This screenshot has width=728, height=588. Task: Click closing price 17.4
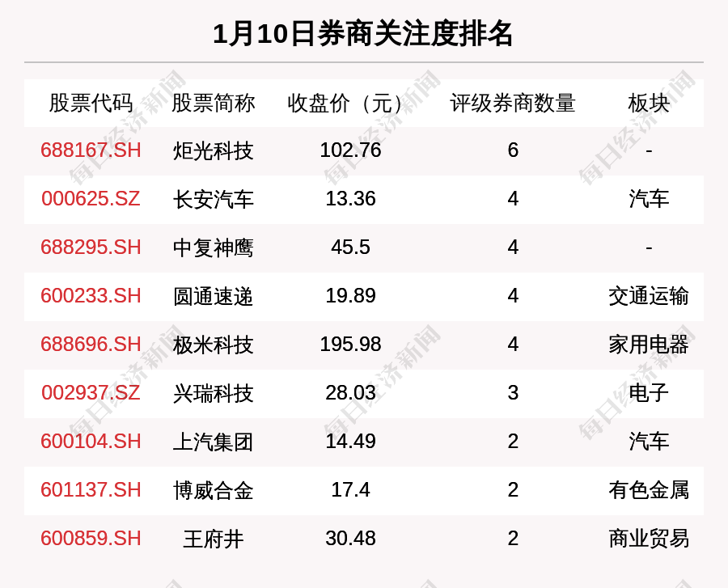click(350, 489)
